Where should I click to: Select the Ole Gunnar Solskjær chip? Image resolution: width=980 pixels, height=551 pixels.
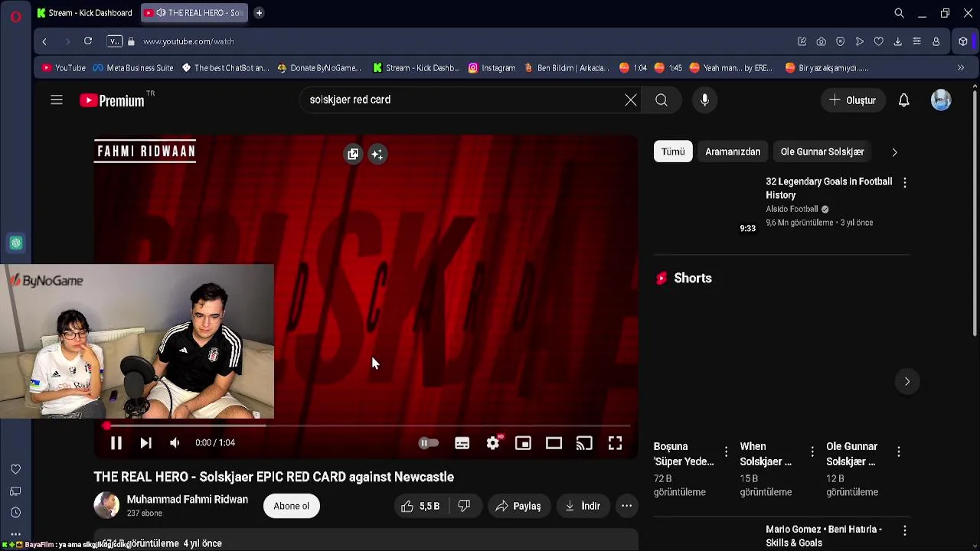(x=822, y=152)
